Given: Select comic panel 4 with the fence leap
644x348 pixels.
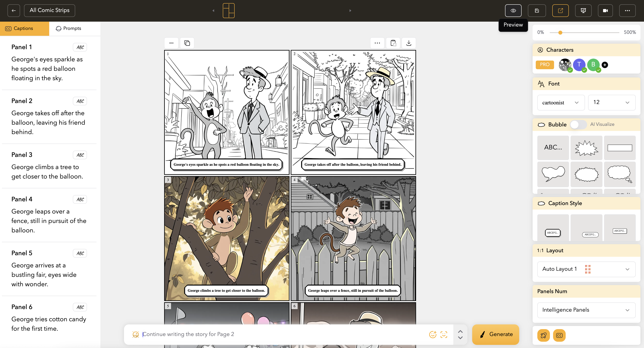Looking at the screenshot, I should pyautogui.click(x=353, y=238).
